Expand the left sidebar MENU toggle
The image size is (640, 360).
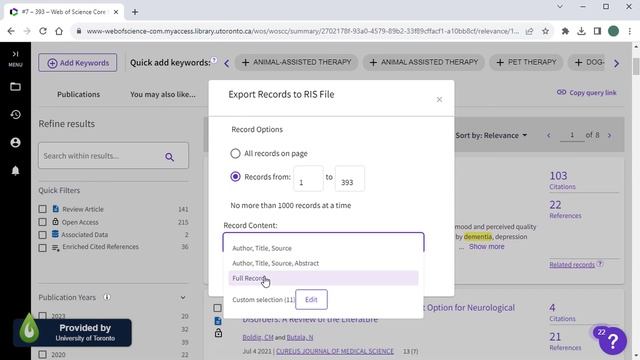pyautogui.click(x=15, y=58)
